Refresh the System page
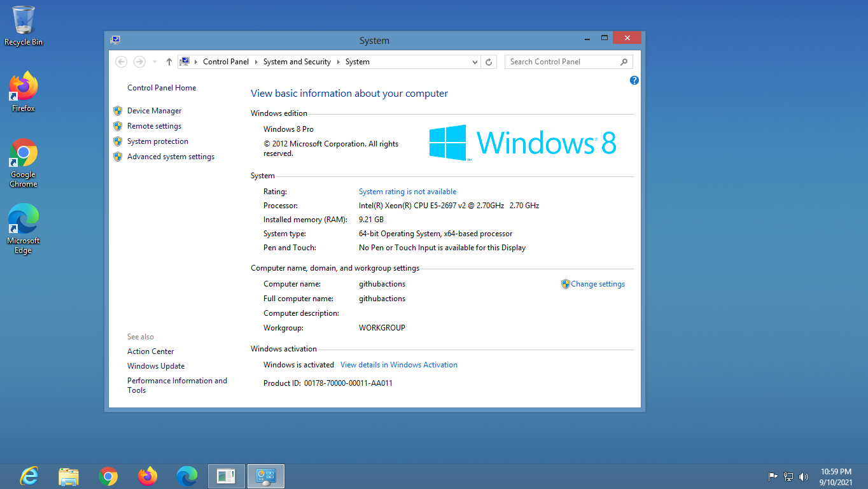The height and width of the screenshot is (489, 868). pyautogui.click(x=489, y=62)
